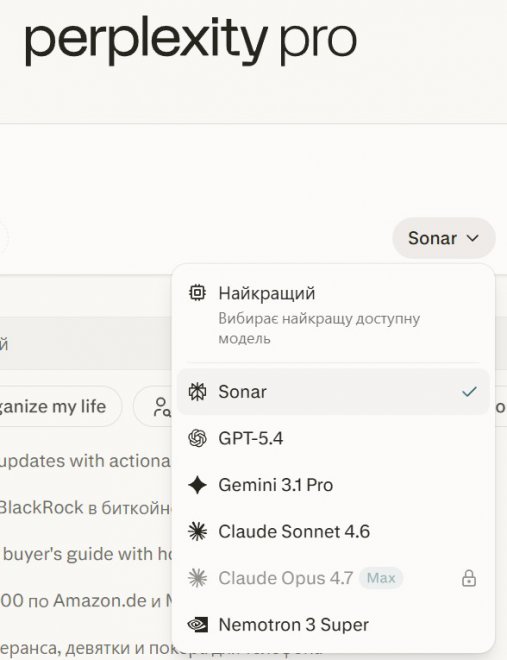507x660 pixels.
Task: Click the greyed Claude Opus 4.7 starburst icon
Action: pyautogui.click(x=197, y=578)
